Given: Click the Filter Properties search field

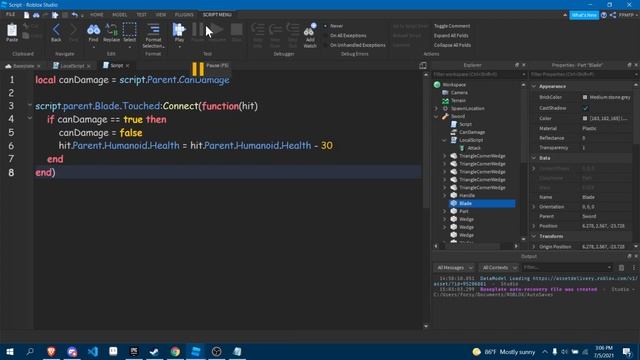Looking at the screenshot, I should pyautogui.click(x=583, y=75).
